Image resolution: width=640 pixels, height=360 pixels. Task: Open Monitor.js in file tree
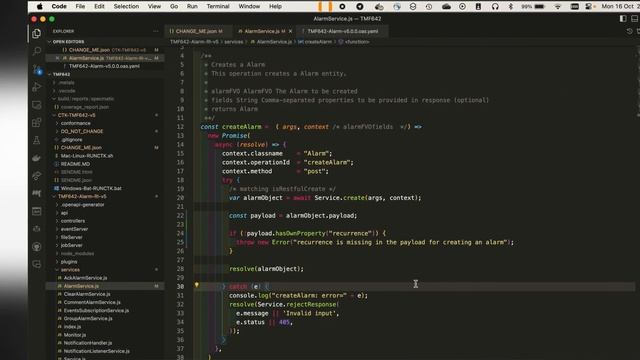tap(74, 335)
